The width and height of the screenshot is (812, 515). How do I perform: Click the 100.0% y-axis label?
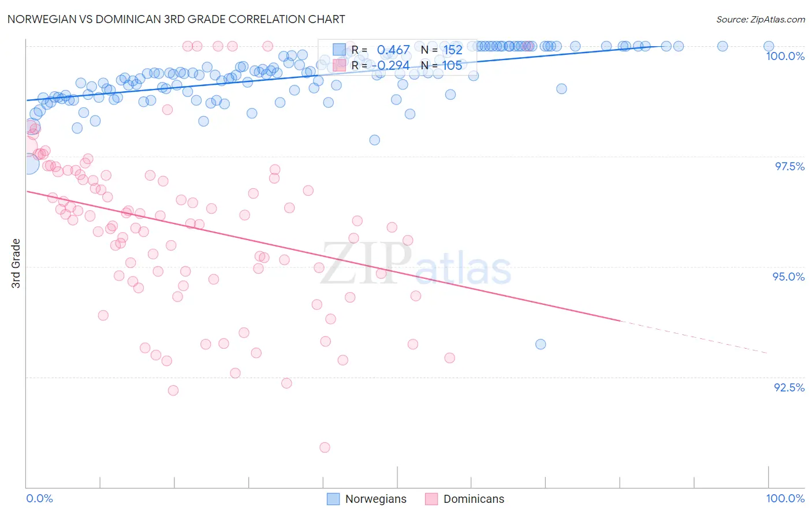[785, 56]
